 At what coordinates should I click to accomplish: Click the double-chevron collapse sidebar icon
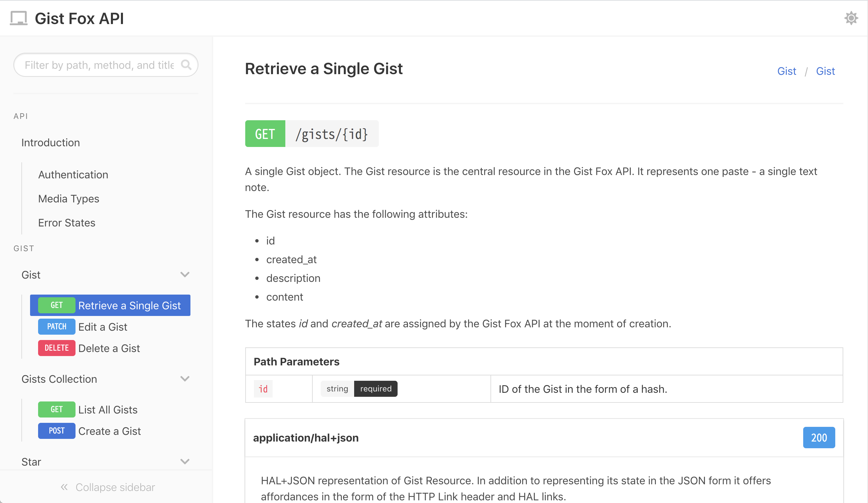(64, 487)
